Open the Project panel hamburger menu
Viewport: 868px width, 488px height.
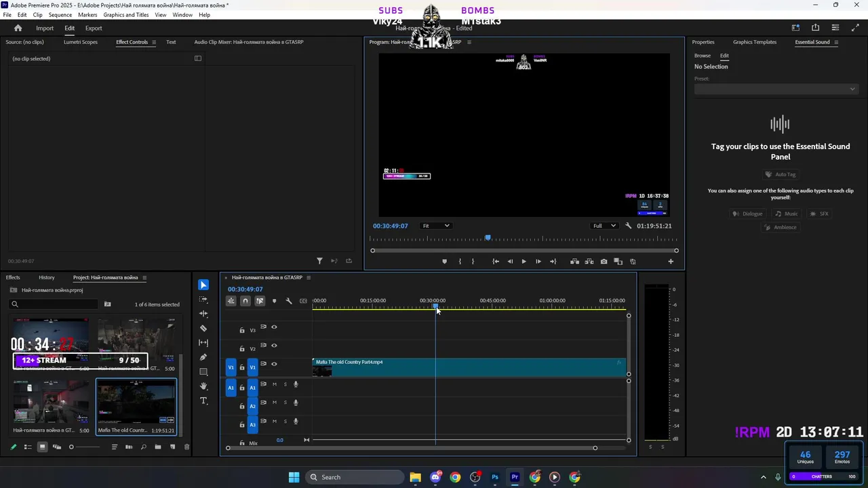coord(144,277)
